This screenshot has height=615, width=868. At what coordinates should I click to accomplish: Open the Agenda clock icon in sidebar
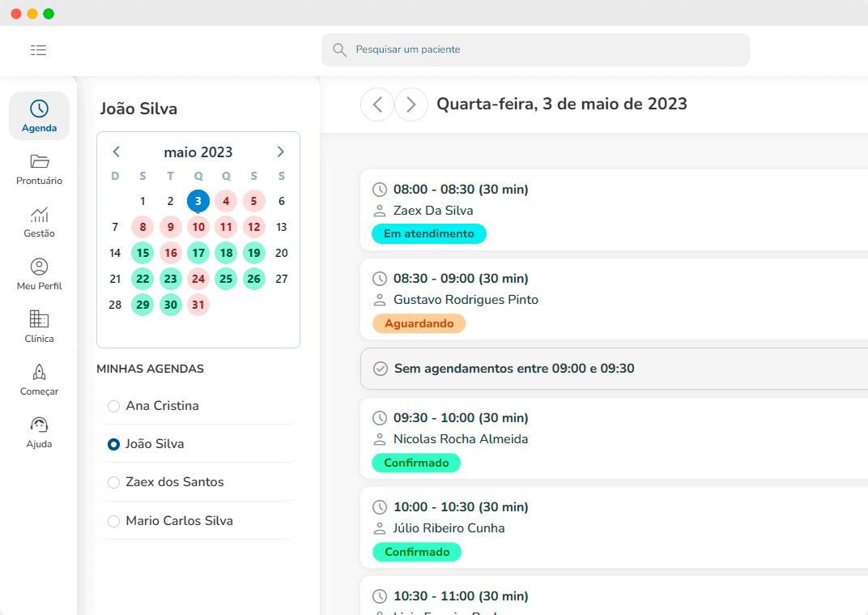coord(39,109)
